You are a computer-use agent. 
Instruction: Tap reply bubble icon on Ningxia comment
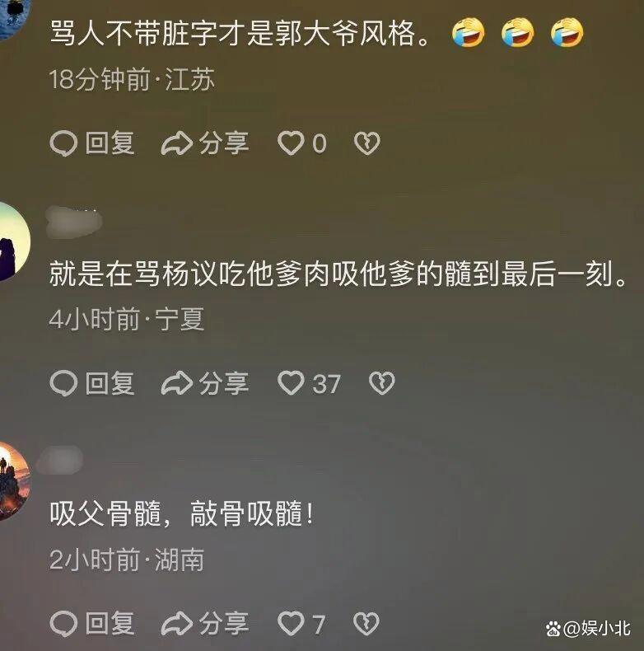(63, 383)
